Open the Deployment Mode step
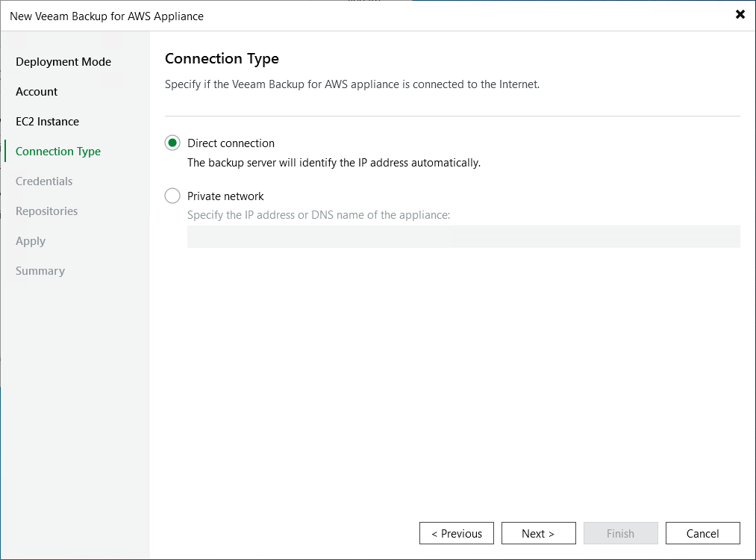 pos(63,61)
